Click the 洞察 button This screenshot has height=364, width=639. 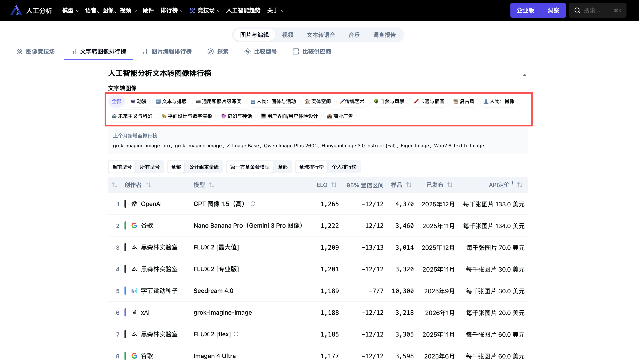[553, 10]
